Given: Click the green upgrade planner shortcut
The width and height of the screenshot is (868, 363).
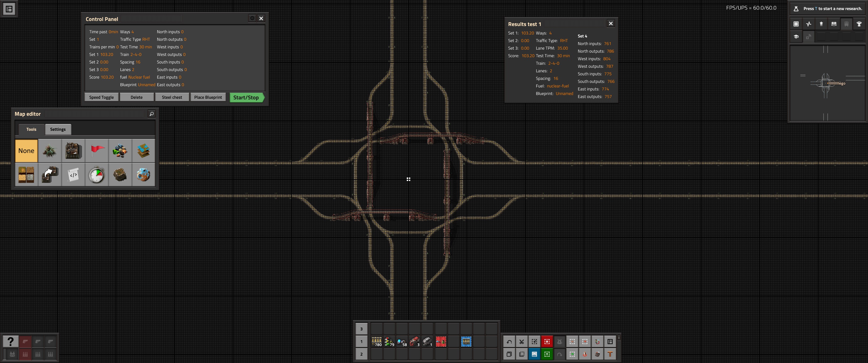Looking at the screenshot, I should [547, 354].
